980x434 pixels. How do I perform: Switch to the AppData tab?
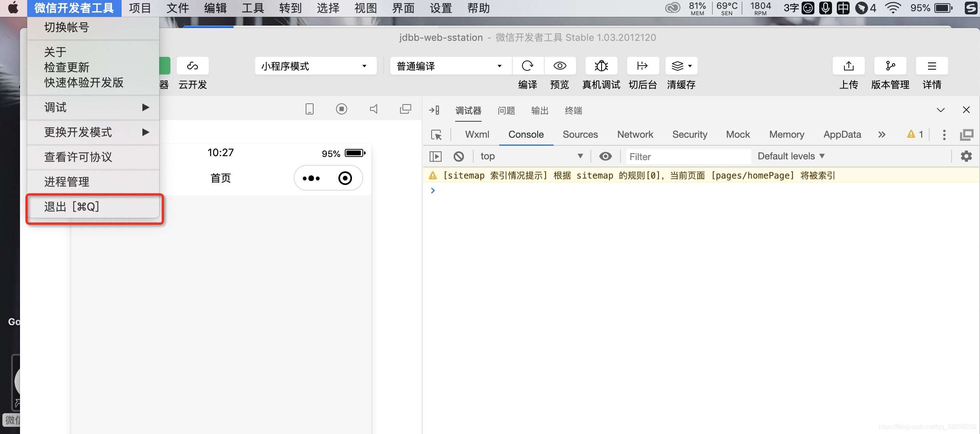click(x=842, y=135)
